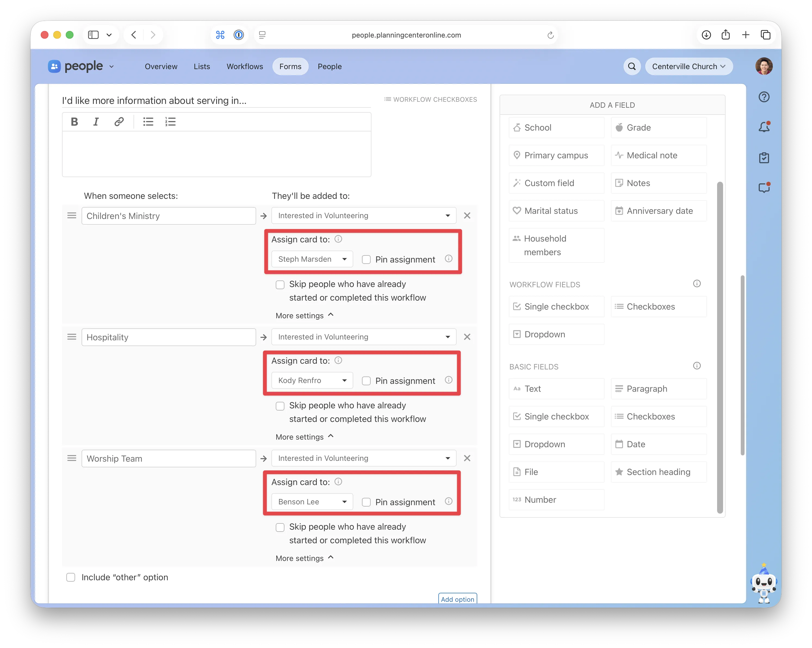Remove the Worship Team option row
The width and height of the screenshot is (812, 648).
[467, 458]
